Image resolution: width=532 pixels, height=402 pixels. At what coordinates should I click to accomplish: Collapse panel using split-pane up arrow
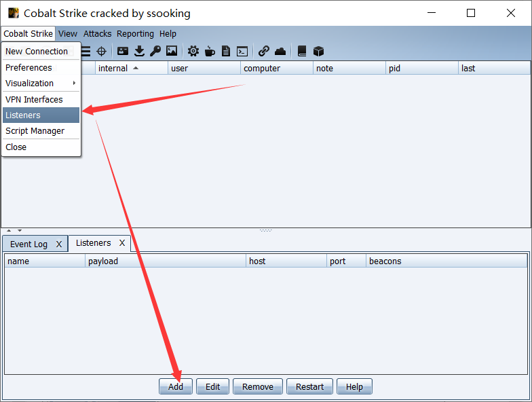pos(9,231)
